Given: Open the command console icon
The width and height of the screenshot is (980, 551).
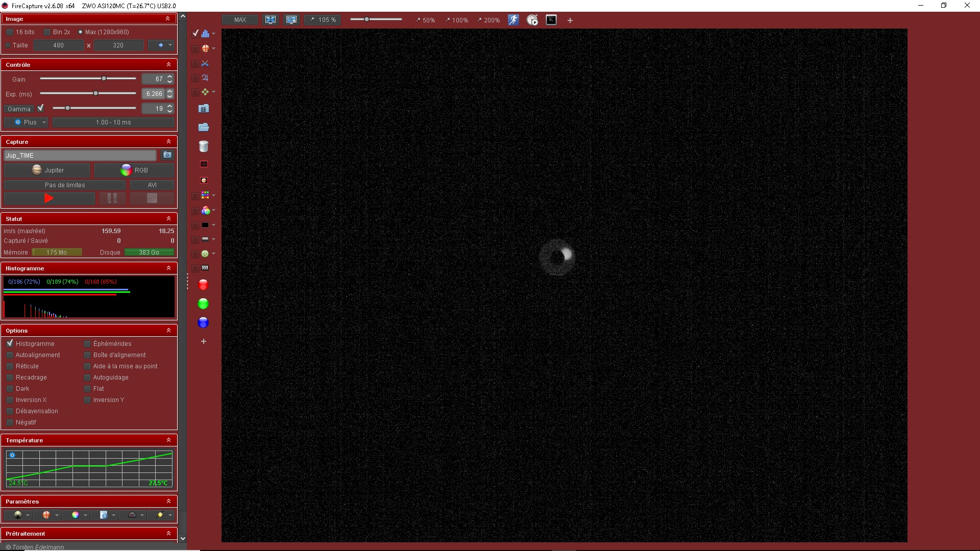Looking at the screenshot, I should pyautogui.click(x=551, y=20).
